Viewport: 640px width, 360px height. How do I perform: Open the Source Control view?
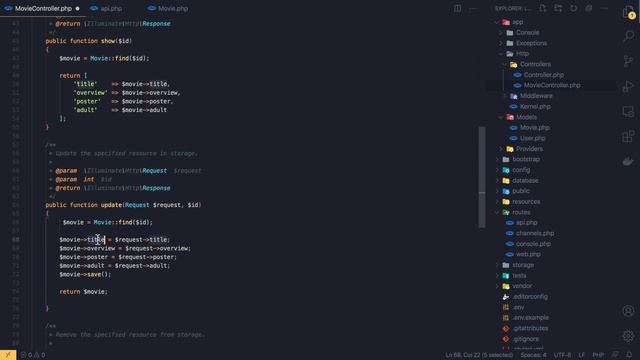point(628,61)
